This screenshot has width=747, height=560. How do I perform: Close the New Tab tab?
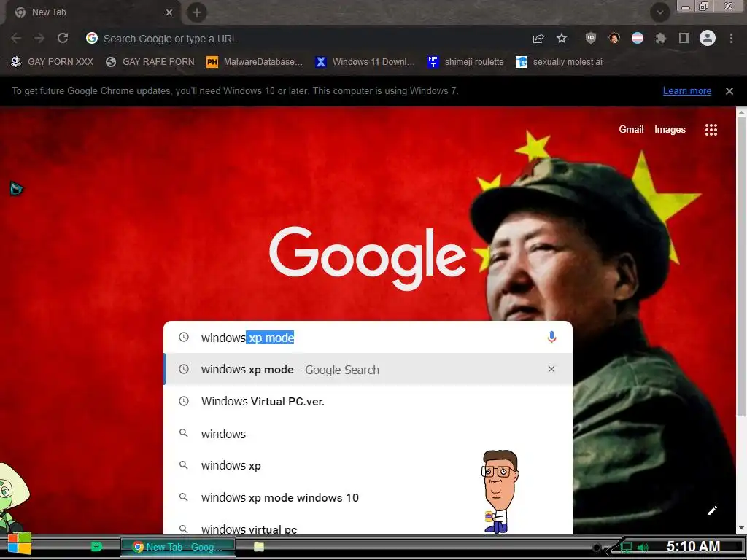point(169,12)
